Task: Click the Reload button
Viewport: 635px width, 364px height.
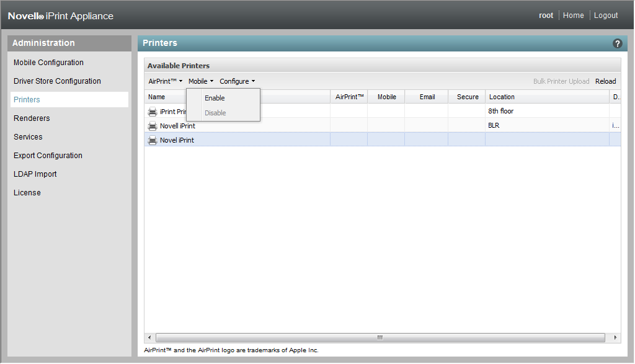Action: point(605,81)
